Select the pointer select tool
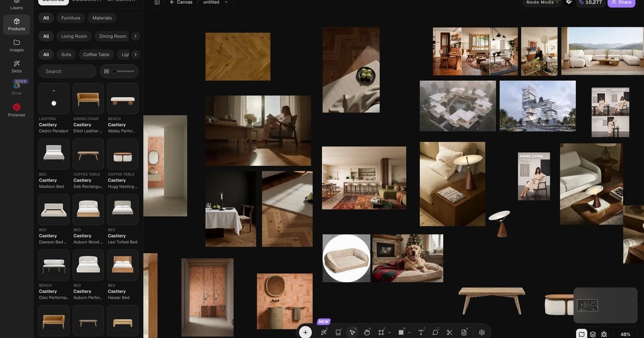 353,332
